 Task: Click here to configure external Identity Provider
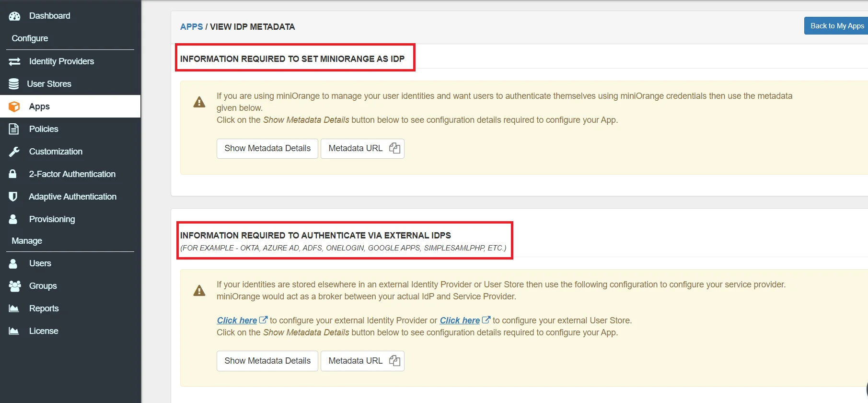tap(237, 320)
